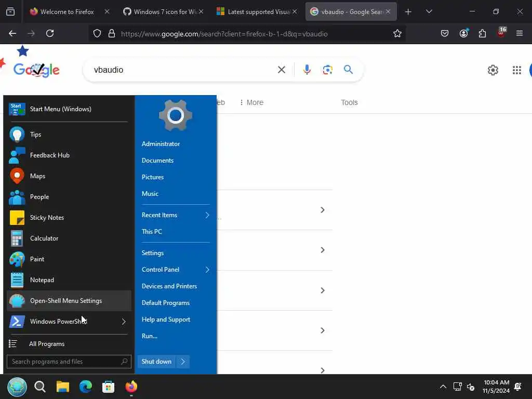
Task: Click Firefox icon on taskbar
Action: (x=131, y=387)
